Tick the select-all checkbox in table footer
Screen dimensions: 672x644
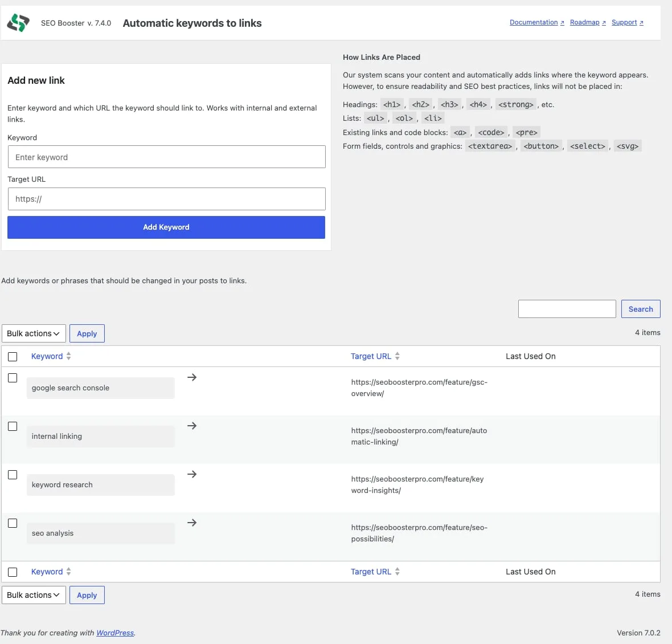point(13,572)
